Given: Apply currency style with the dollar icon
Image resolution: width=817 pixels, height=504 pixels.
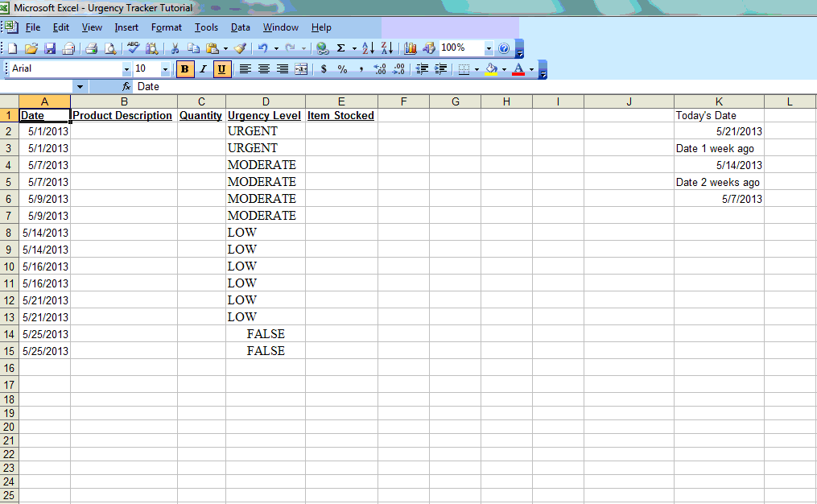Looking at the screenshot, I should tap(324, 69).
